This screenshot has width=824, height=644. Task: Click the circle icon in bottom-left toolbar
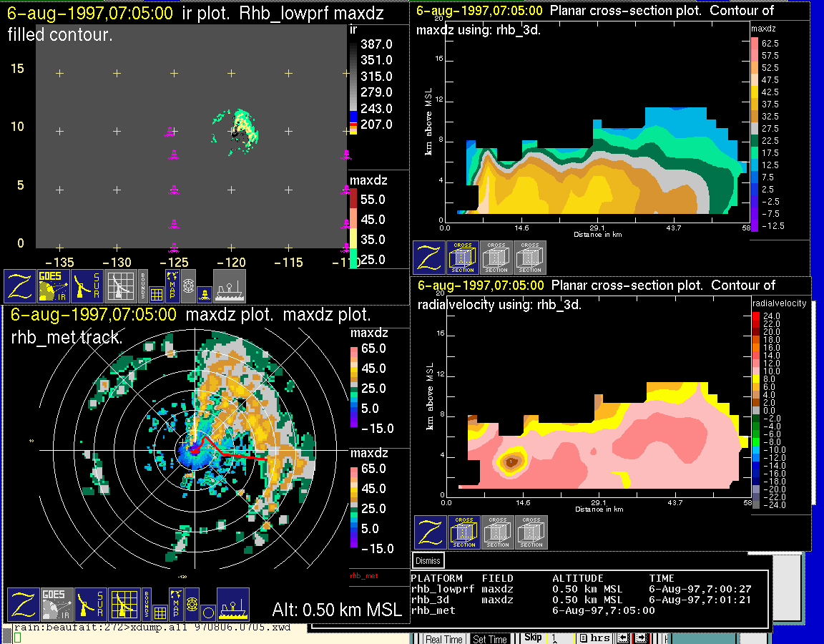coord(207,613)
